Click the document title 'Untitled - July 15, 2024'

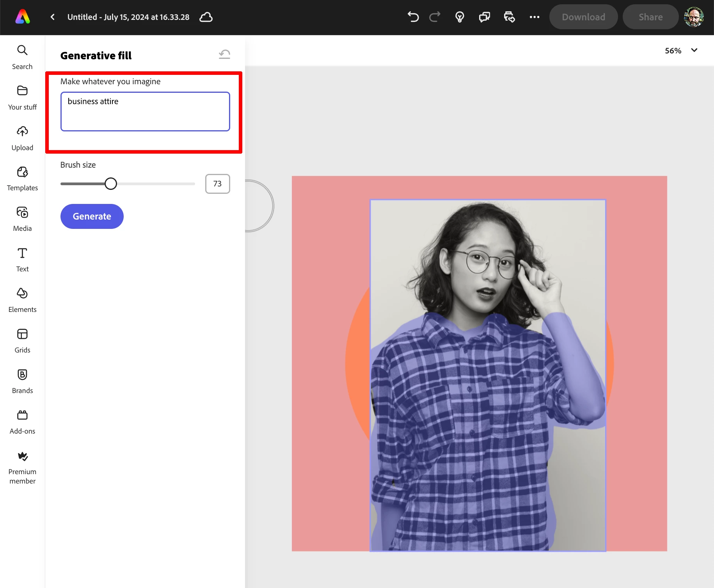click(x=128, y=17)
